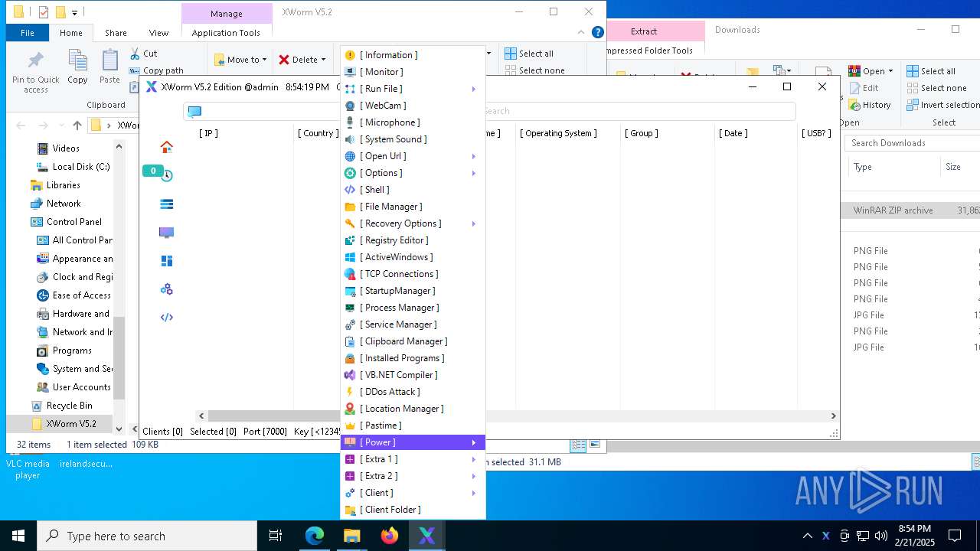Click the volume icon in system tray

(x=881, y=536)
